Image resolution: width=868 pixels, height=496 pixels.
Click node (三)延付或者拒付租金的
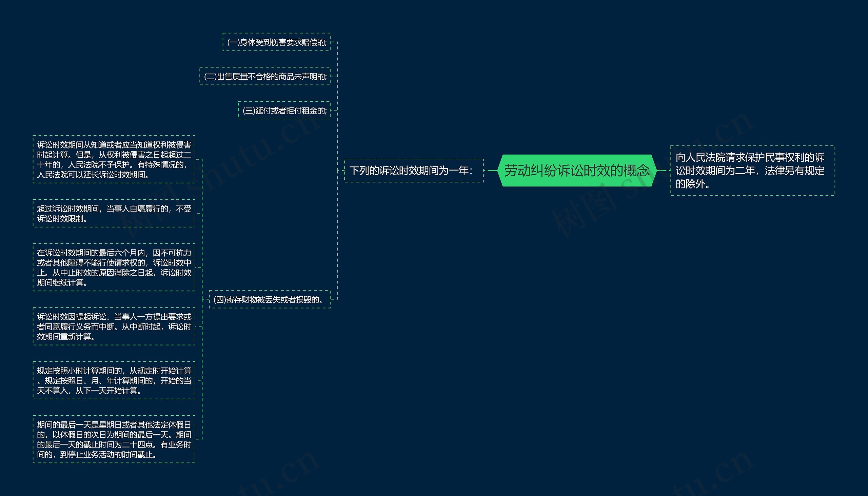(284, 111)
